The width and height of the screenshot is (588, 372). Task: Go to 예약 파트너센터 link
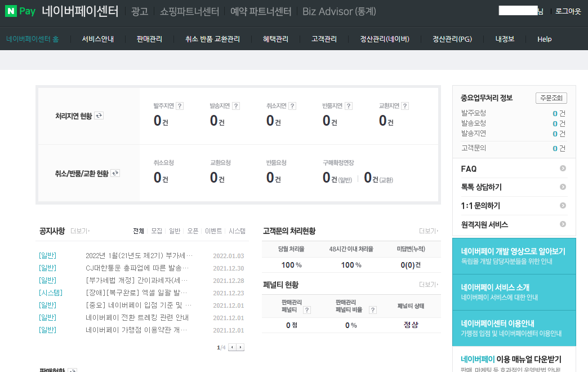pos(261,12)
